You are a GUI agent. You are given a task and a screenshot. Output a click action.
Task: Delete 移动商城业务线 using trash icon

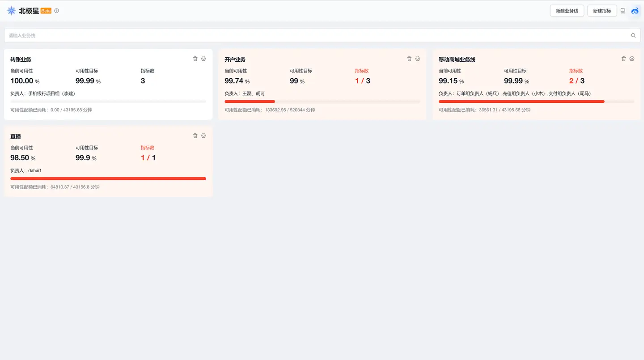tap(623, 59)
